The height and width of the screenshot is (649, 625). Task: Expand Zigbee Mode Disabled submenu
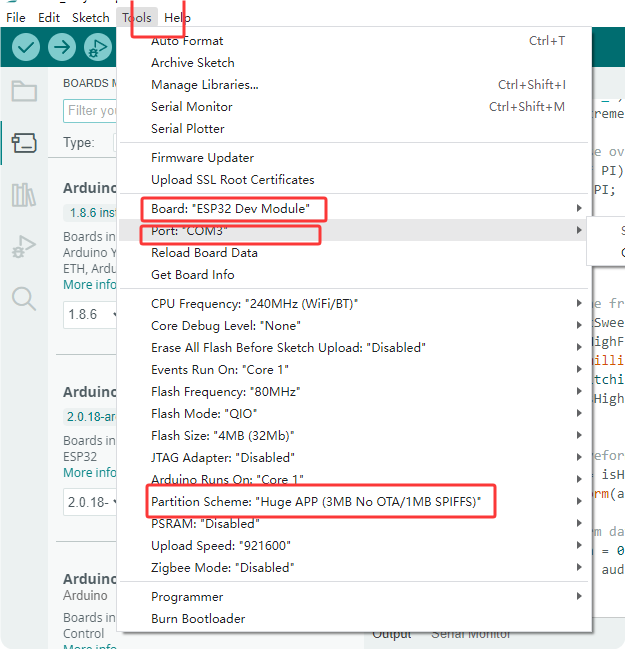click(x=354, y=567)
